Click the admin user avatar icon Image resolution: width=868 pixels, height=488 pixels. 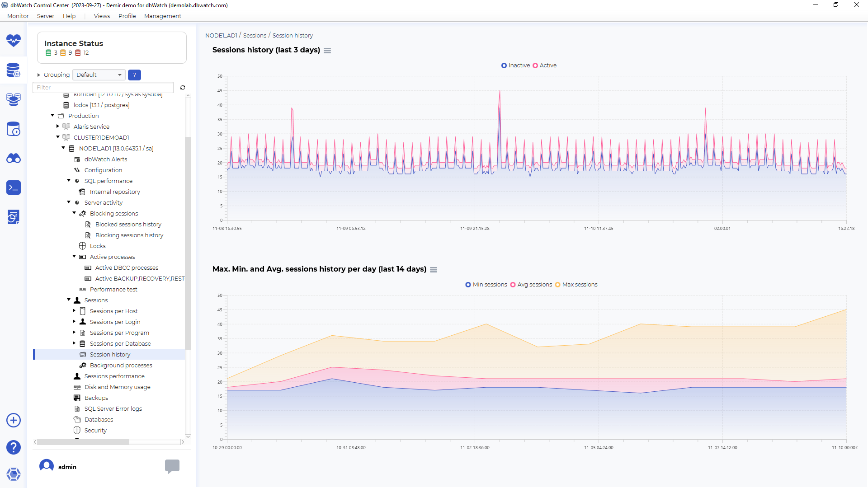pos(47,466)
